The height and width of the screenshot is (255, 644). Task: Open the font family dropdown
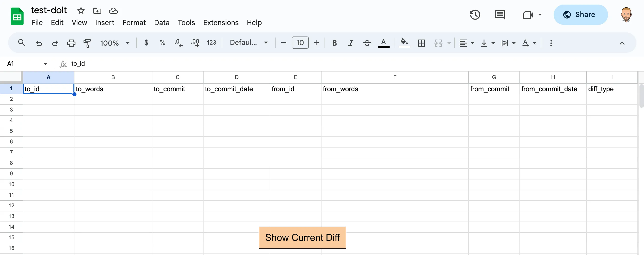coord(249,43)
